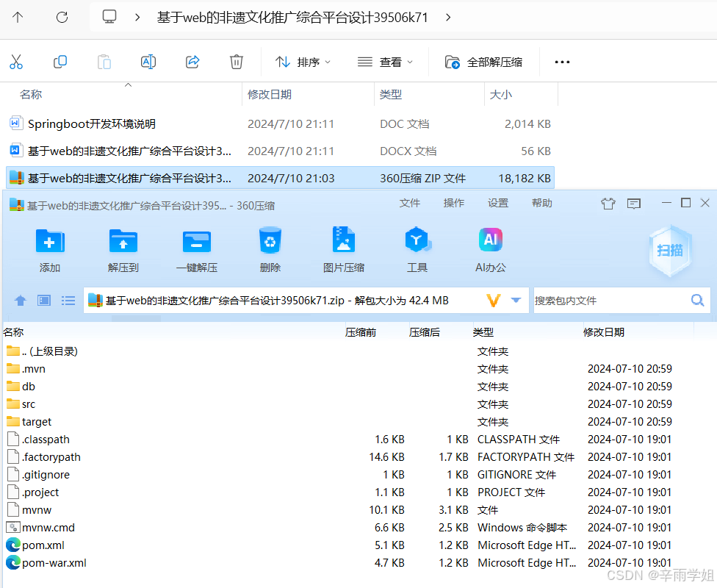The width and height of the screenshot is (717, 588).
Task: Click the 扫描 scan hexagon button
Action: 670,251
